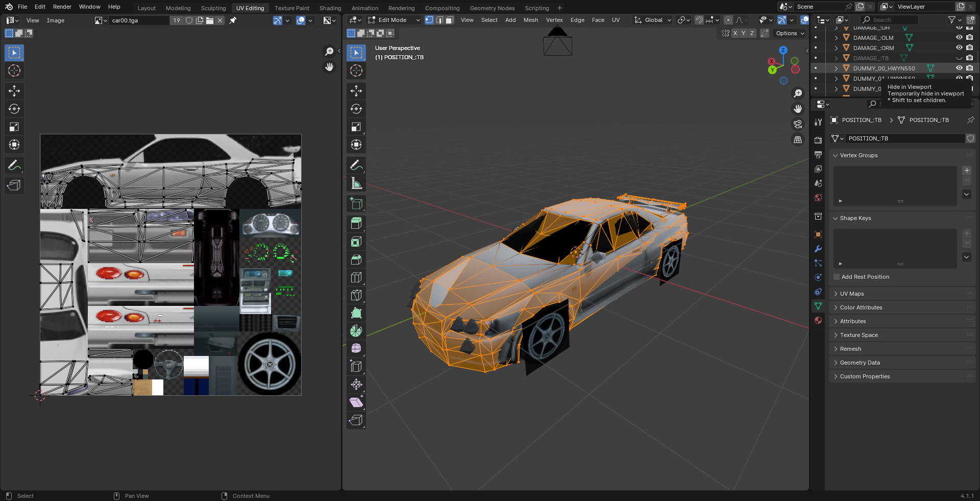Screen dimensions: 980x501
Task: Open the Material properties tab
Action: (x=818, y=320)
